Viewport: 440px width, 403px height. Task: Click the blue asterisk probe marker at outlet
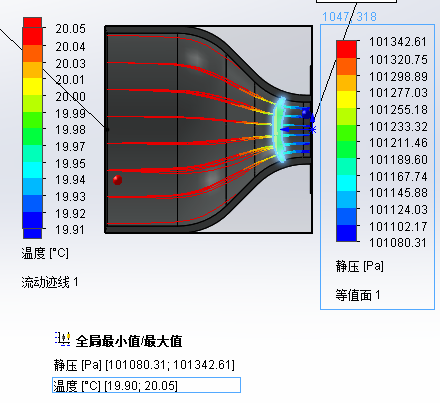point(313,130)
